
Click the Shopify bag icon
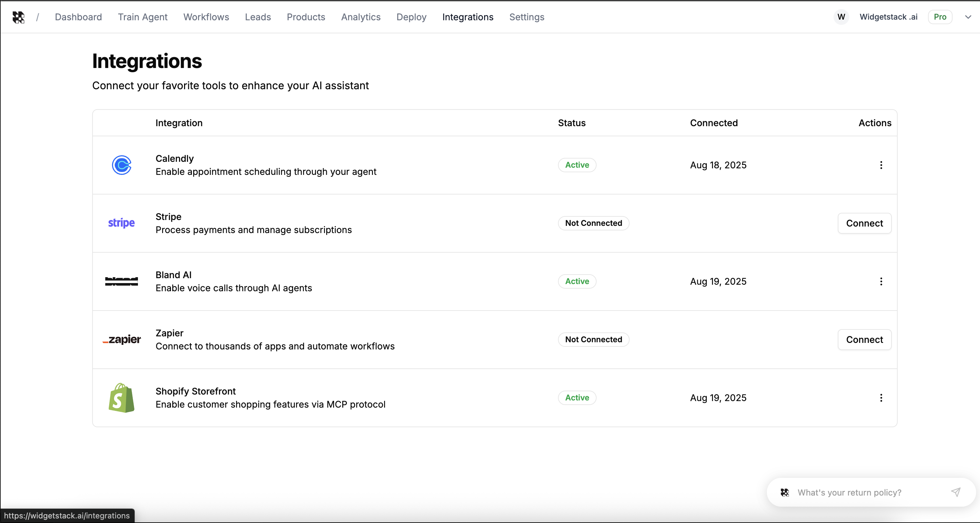121,398
